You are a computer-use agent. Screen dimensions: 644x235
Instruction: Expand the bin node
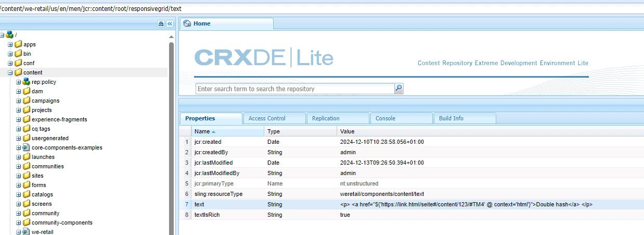[10, 54]
